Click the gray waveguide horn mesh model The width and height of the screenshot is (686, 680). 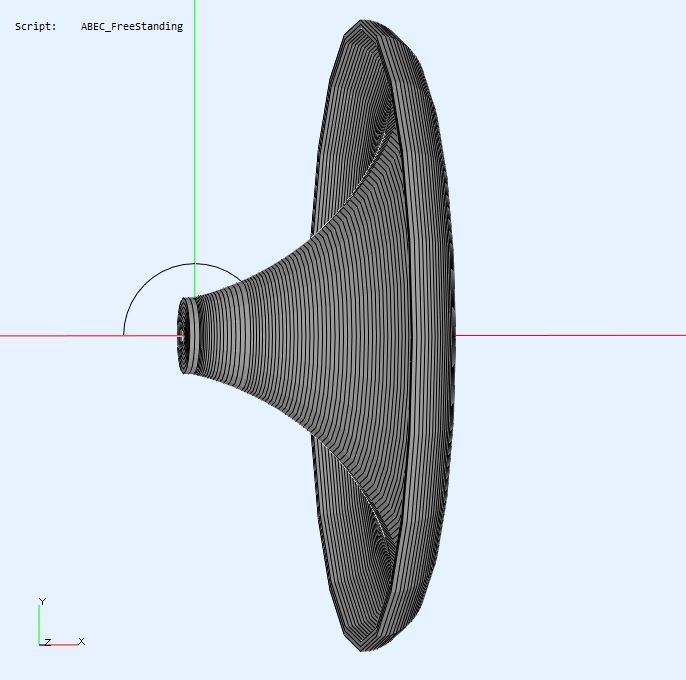pos(316,336)
